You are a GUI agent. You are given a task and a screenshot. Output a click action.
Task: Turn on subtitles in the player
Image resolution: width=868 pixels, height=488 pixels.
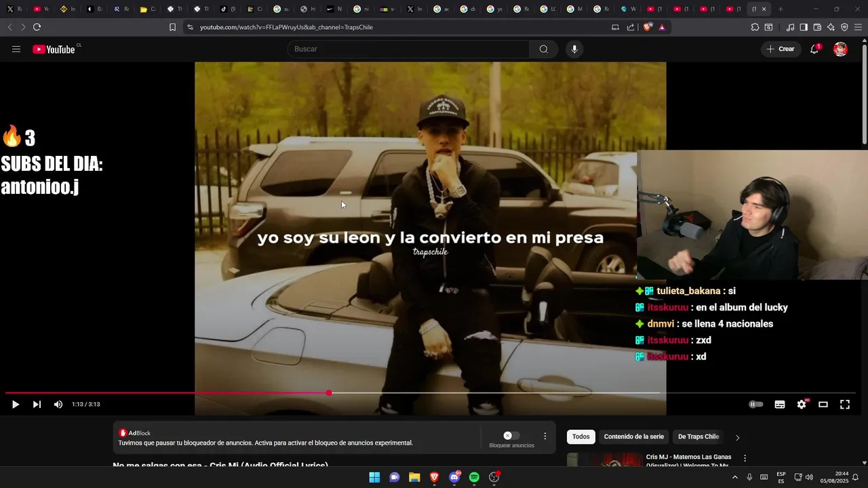780,405
